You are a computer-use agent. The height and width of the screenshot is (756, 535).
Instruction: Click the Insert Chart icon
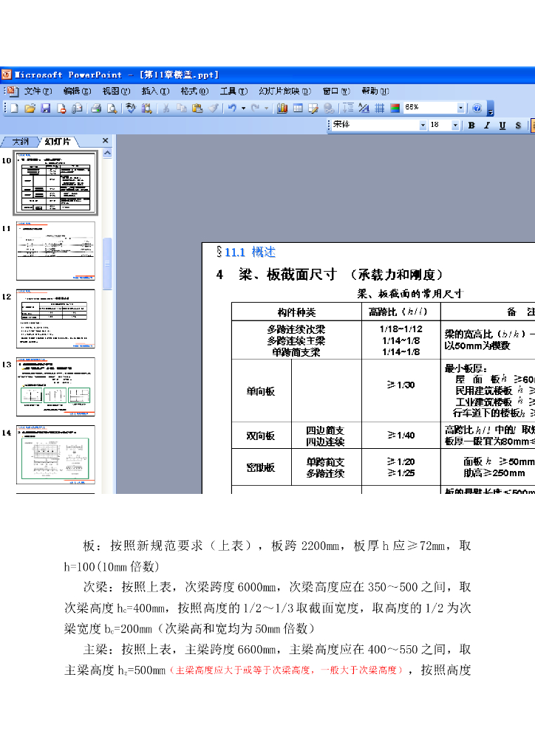(x=282, y=109)
